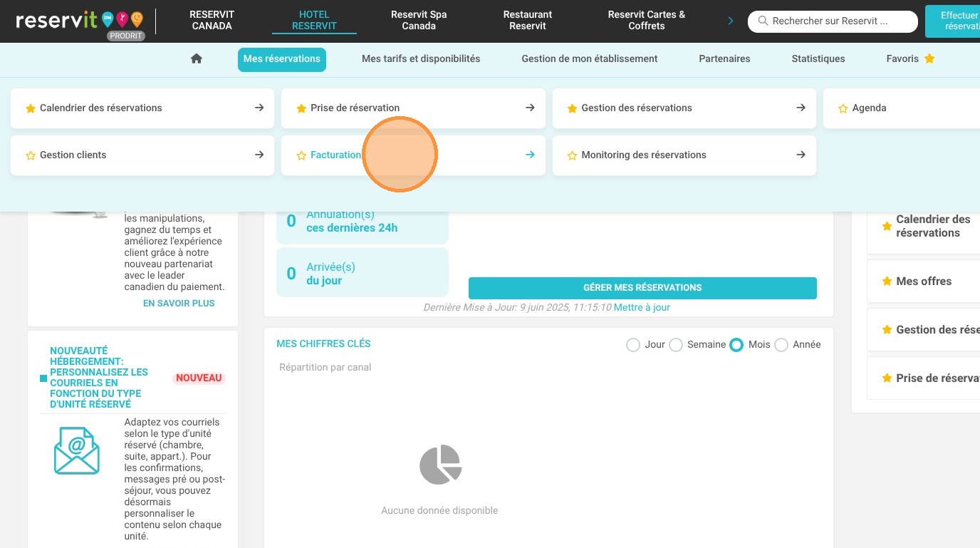Open the Statistiques menu
The height and width of the screenshot is (548, 980).
(x=818, y=59)
